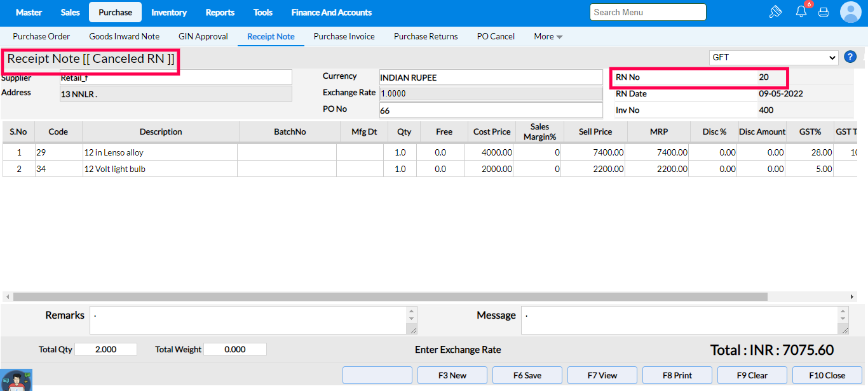This screenshot has height=391, width=868.
Task: Select the Receipt Note tab
Action: pos(271,36)
